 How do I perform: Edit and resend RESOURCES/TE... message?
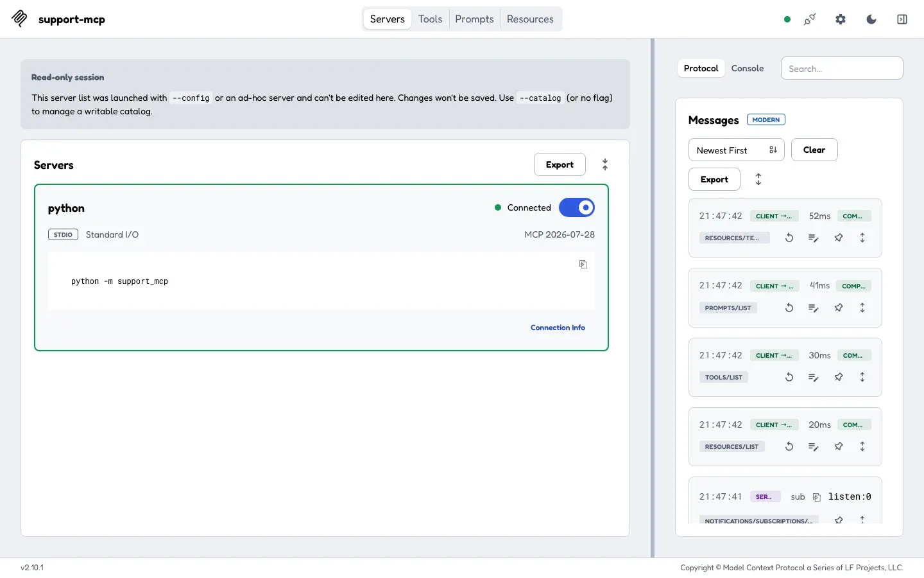(814, 238)
